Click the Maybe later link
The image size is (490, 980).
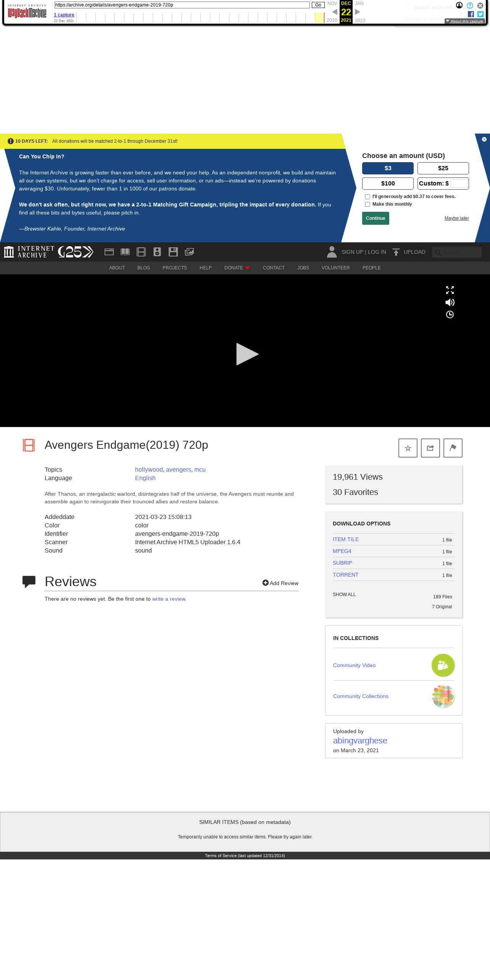coord(457,218)
